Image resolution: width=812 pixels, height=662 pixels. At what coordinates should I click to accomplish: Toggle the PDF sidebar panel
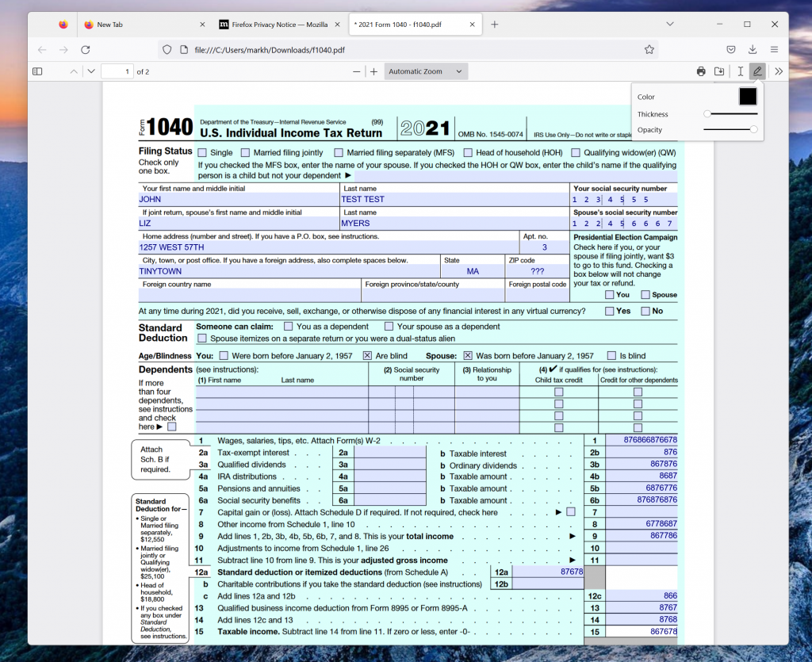(x=36, y=71)
